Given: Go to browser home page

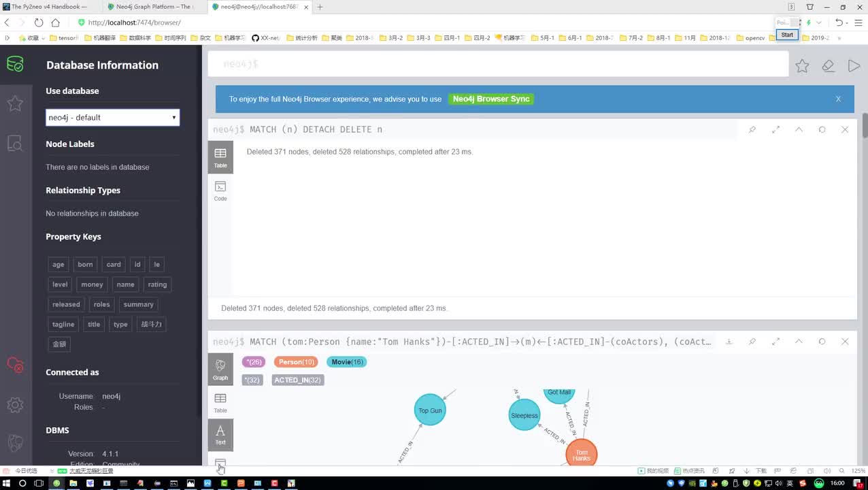Looking at the screenshot, I should [x=56, y=22].
